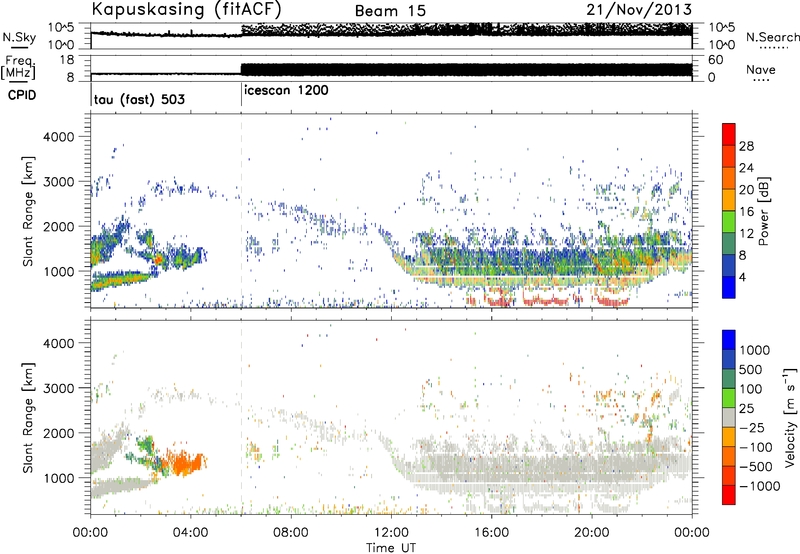Click the red top of power colorbar
800x554 pixels.
[729, 134]
